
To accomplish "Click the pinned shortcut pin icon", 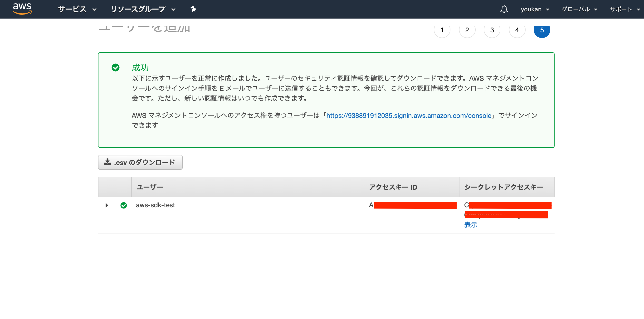I will [194, 9].
